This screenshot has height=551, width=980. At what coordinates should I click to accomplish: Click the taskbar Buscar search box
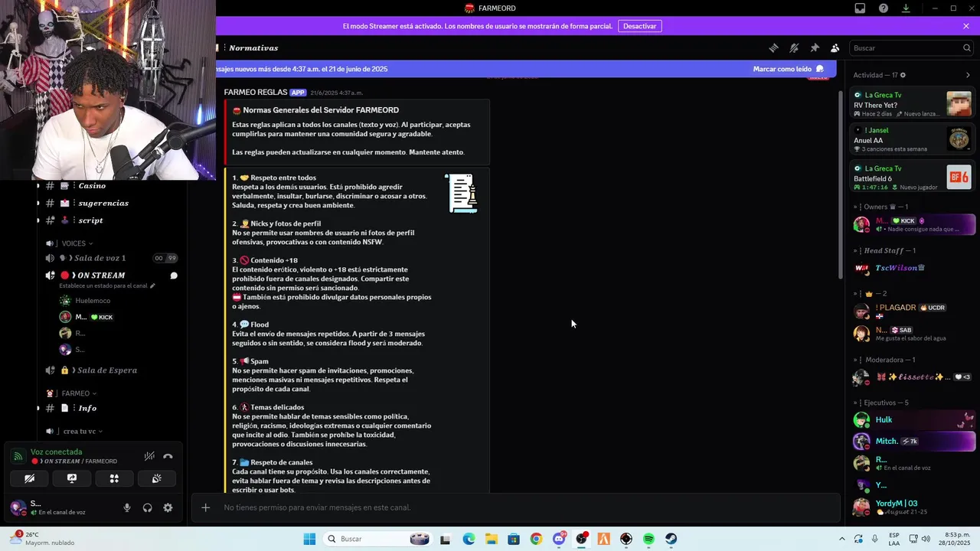378,539
